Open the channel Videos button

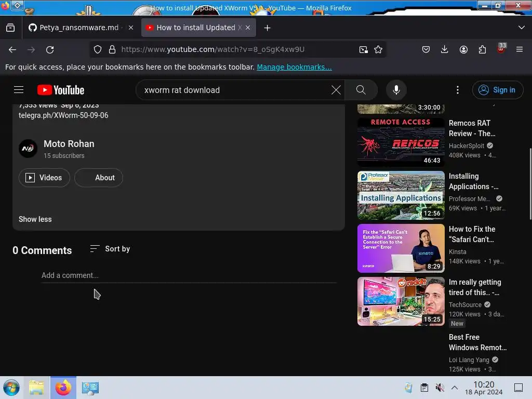[44, 178]
